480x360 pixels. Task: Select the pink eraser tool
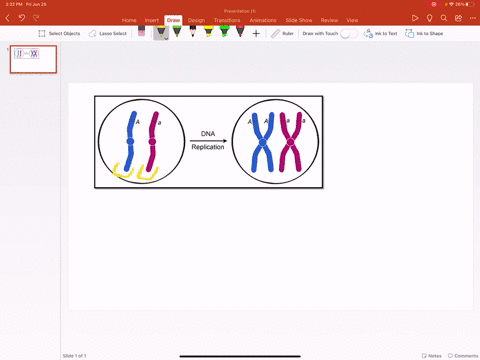click(141, 31)
